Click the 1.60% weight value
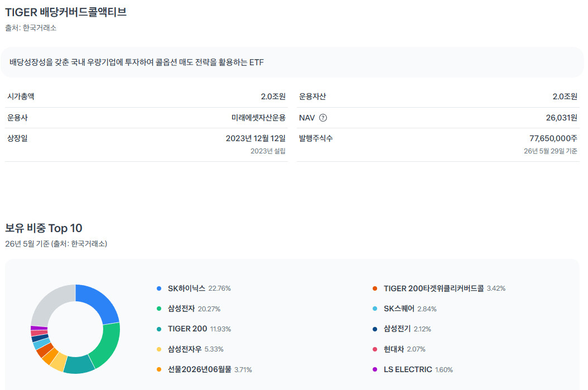588x390 pixels. tap(444, 370)
